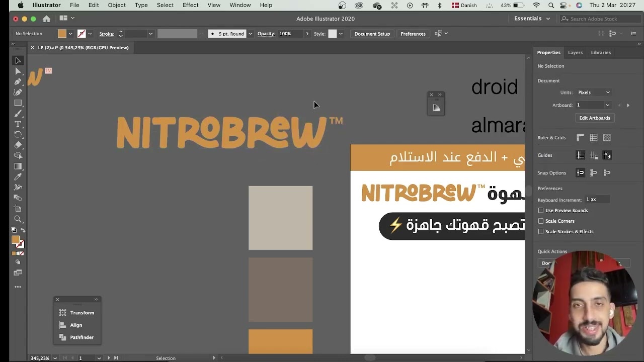This screenshot has width=644, height=362.
Task: Select the Paintbrush tool
Action: click(18, 114)
